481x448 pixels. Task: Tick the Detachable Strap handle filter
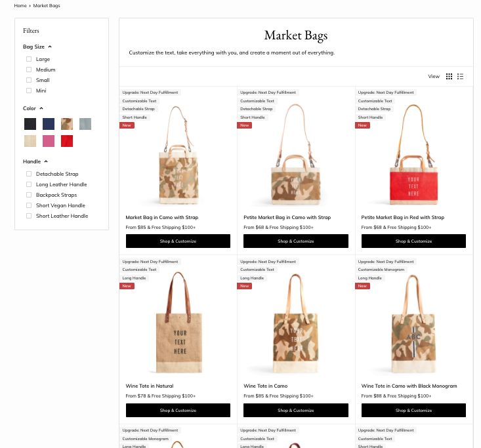[29, 174]
